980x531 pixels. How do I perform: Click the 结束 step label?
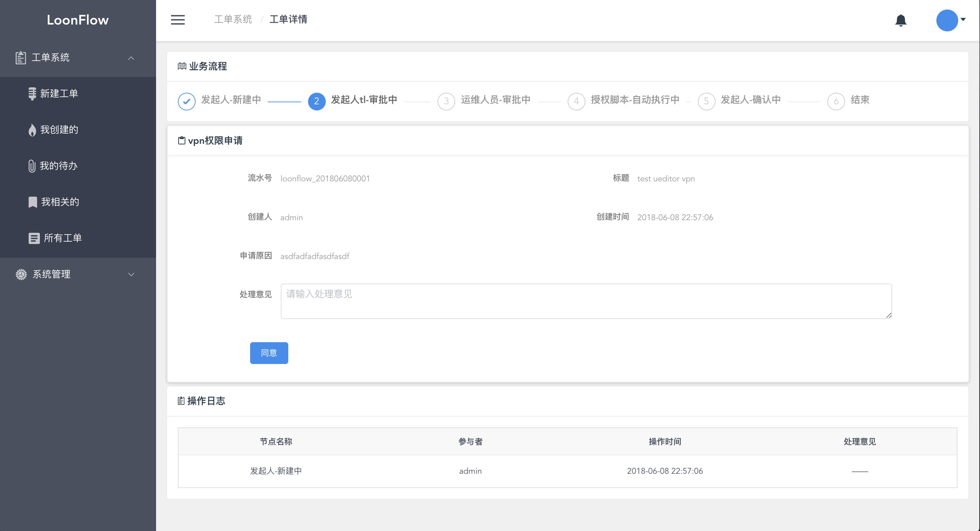pyautogui.click(x=860, y=100)
